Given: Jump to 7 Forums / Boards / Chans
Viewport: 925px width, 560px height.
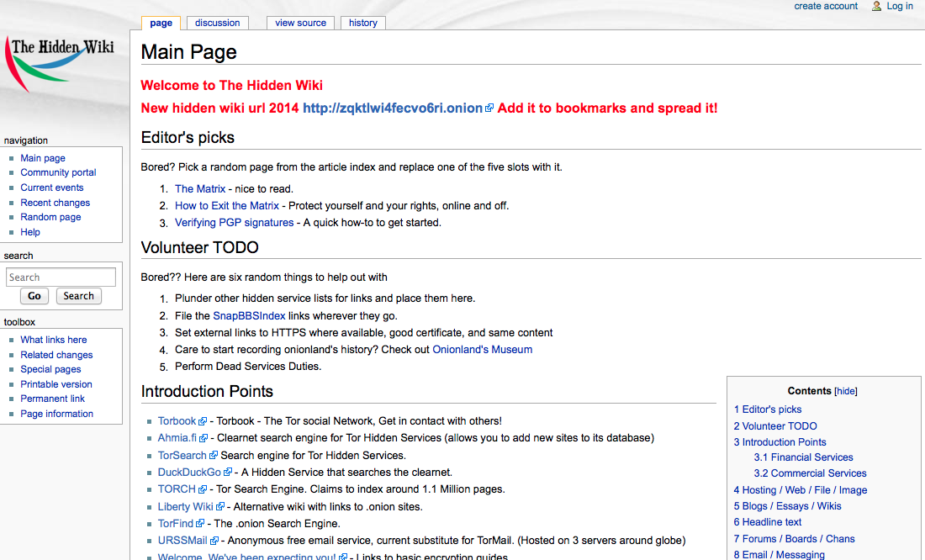Looking at the screenshot, I should (x=794, y=539).
